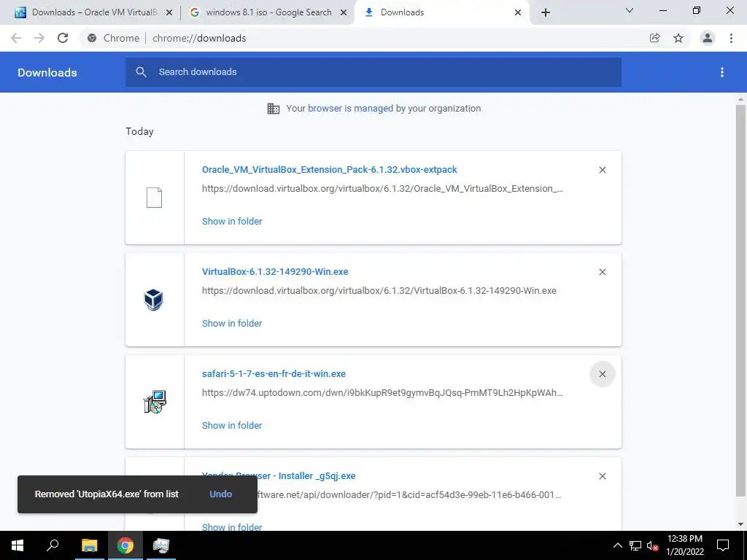The image size is (747, 560).
Task: Close the Downloads tab
Action: 518,12
